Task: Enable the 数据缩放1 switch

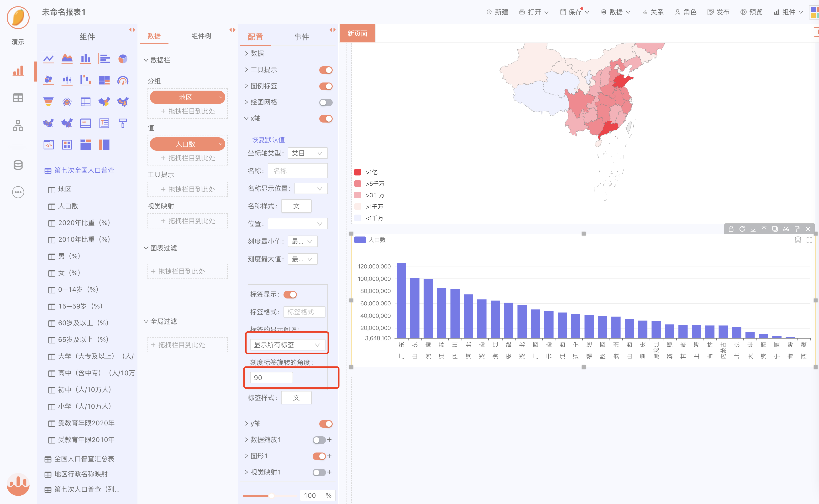Action: [x=319, y=440]
